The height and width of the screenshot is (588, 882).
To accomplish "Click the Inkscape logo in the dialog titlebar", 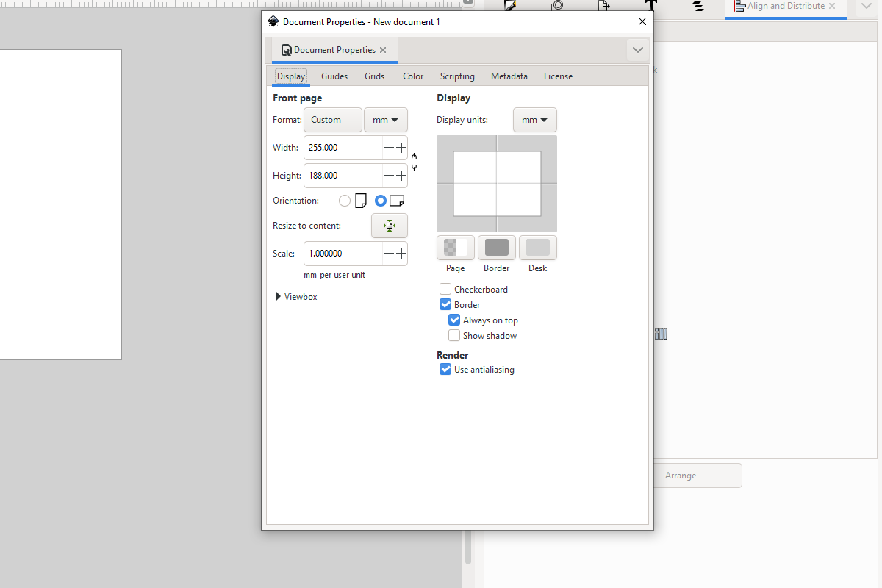I will [x=273, y=21].
